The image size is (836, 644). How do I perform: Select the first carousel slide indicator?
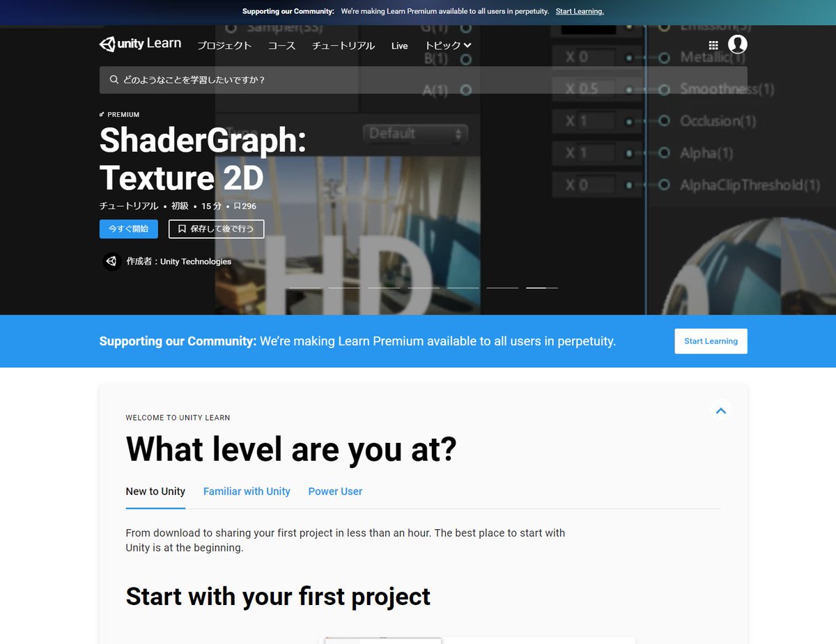[305, 288]
